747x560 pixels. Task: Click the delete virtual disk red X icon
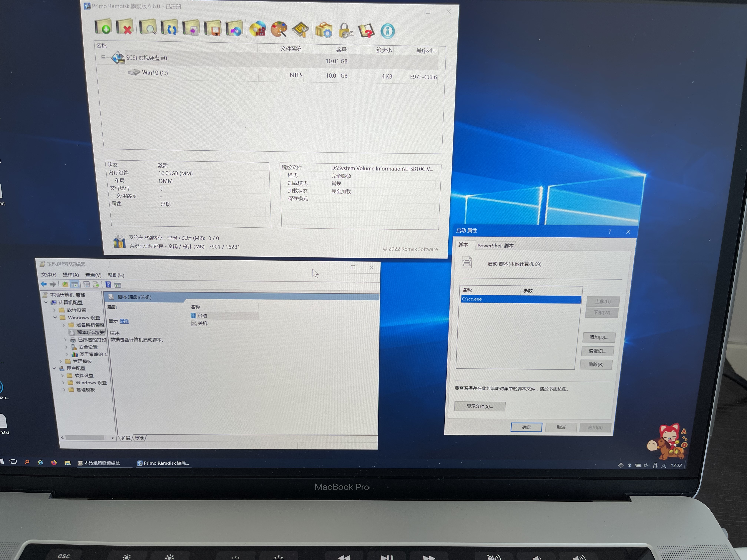tap(125, 27)
